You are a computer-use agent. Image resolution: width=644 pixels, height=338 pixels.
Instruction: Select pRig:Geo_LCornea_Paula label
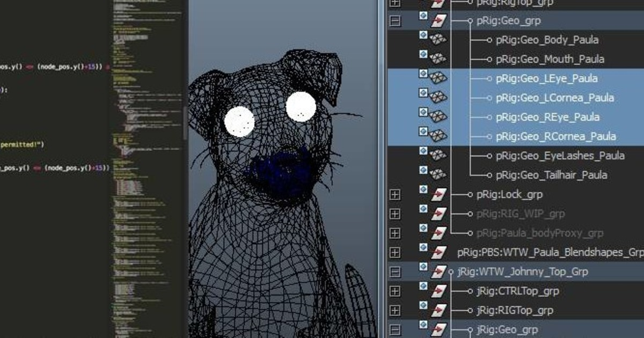pyautogui.click(x=554, y=98)
